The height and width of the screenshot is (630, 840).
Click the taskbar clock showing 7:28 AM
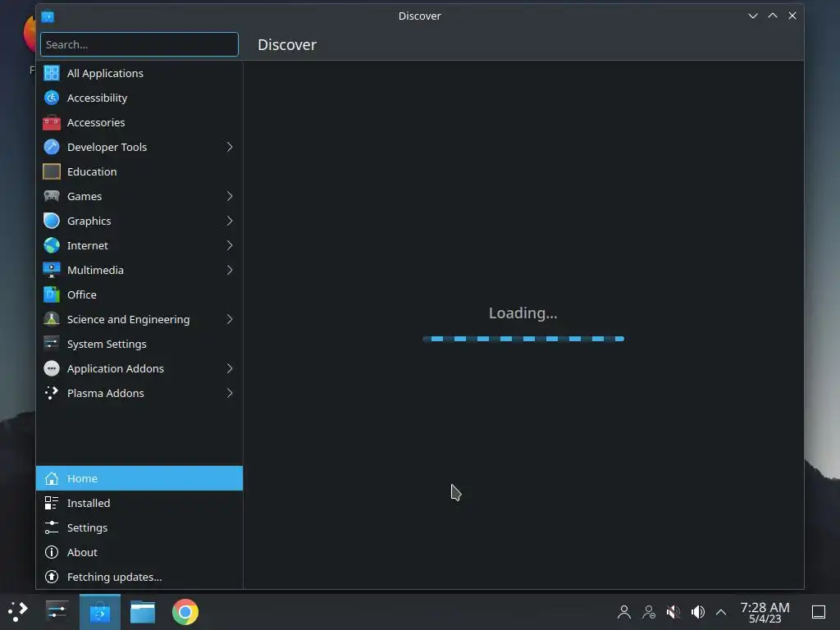[x=765, y=612]
